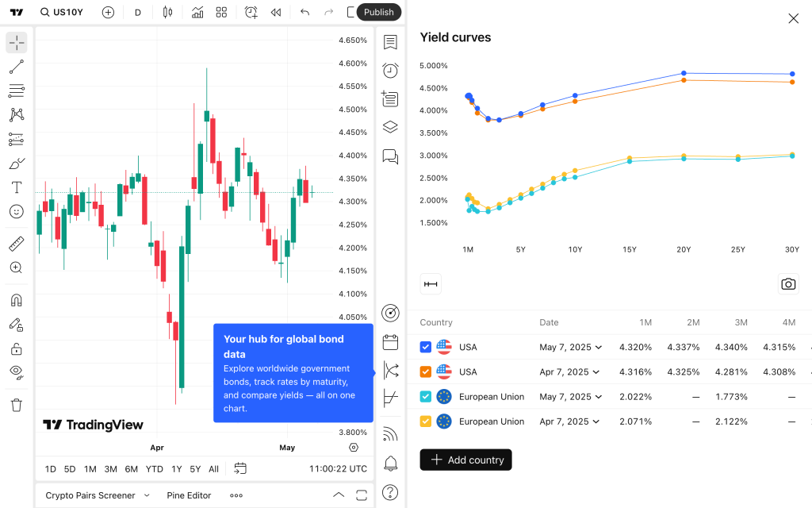
Task: Click the Publish button
Action: (x=378, y=12)
